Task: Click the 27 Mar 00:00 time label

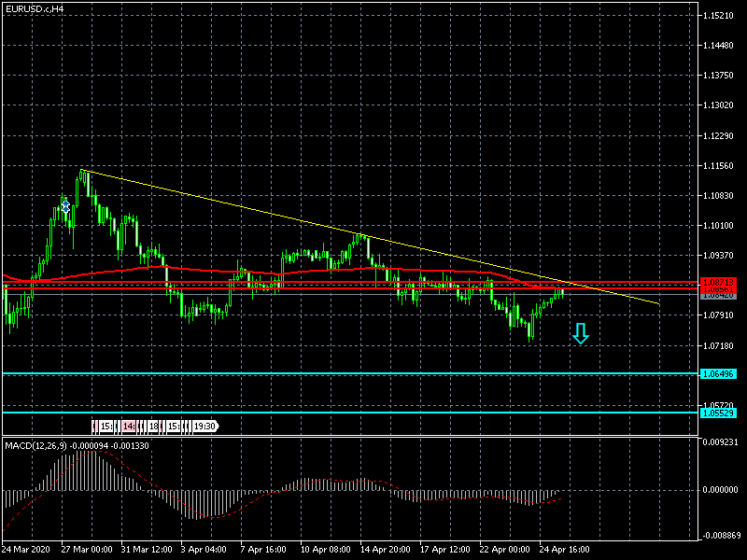Action: [x=89, y=550]
